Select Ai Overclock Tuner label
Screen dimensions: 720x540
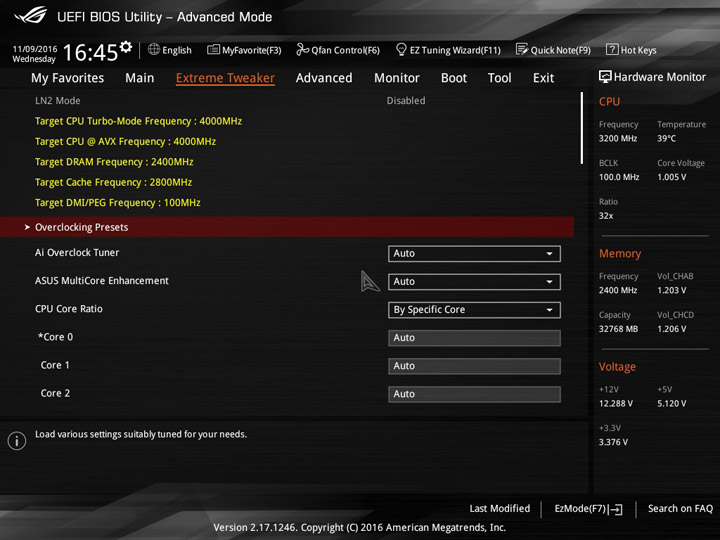tap(77, 253)
